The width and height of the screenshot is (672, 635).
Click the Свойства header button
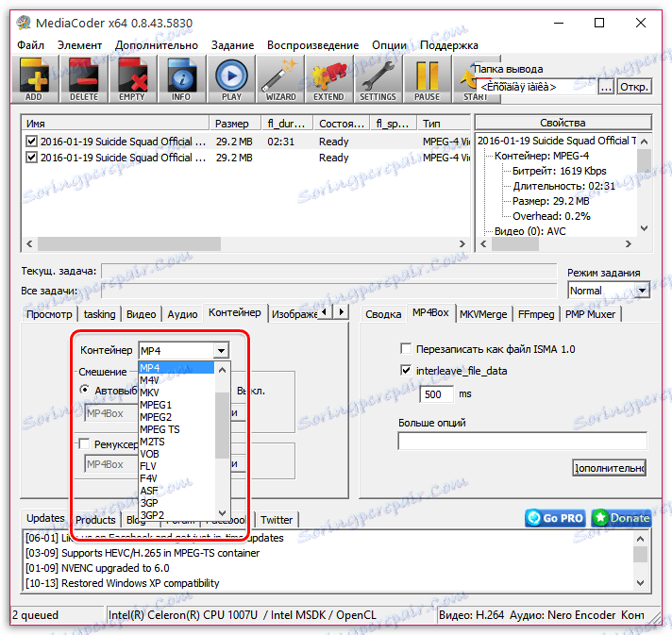563,123
